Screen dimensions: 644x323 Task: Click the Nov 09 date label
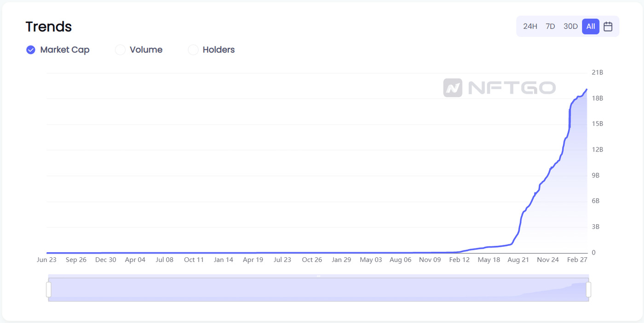430,260
